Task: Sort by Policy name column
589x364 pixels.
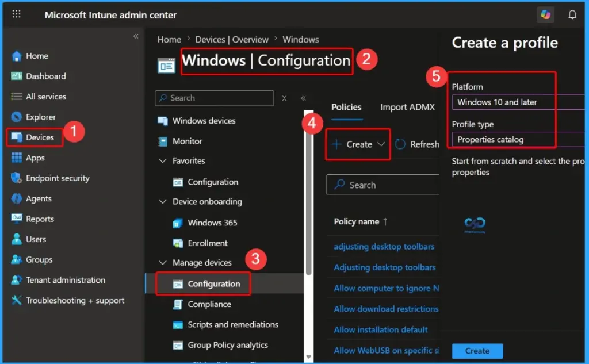Action: coord(361,221)
